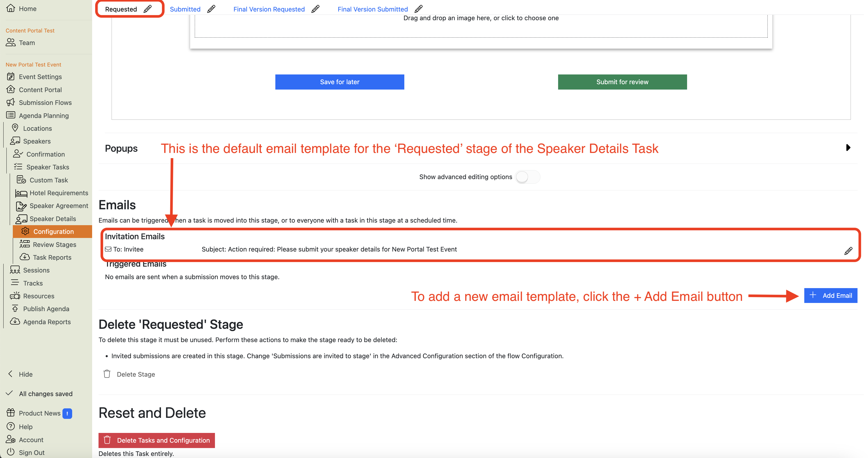Click the Help question mark icon
This screenshot has width=868, height=458.
pos(11,426)
